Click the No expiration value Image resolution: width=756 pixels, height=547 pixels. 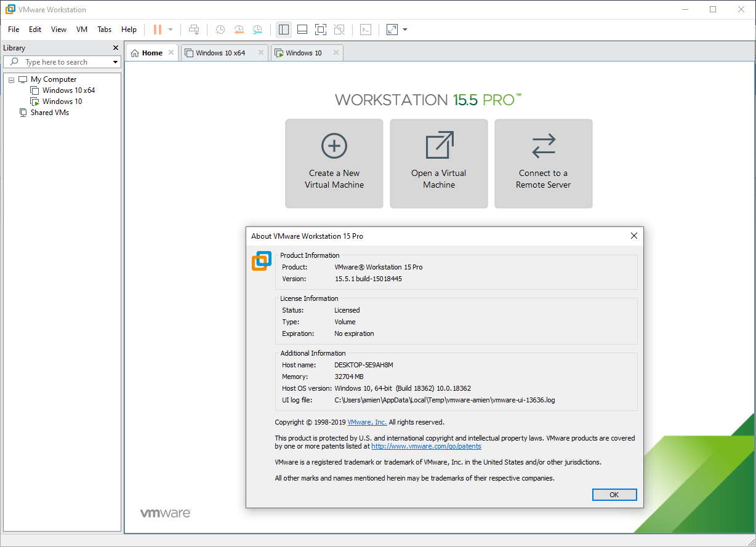(354, 333)
